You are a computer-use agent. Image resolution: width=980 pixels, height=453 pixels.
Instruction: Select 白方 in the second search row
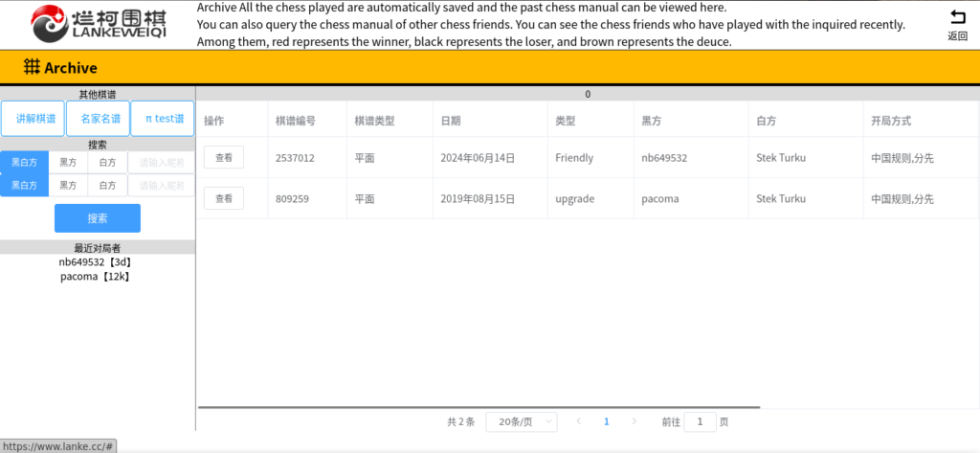pos(107,185)
